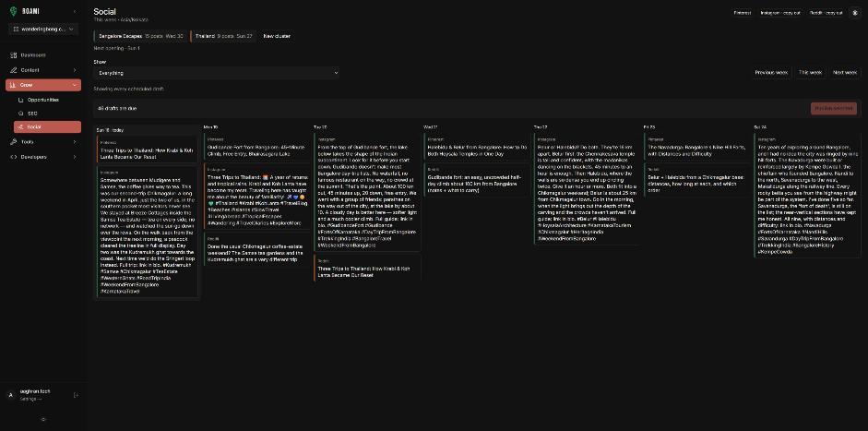Click the '46 drafts are due' text

coord(117,108)
